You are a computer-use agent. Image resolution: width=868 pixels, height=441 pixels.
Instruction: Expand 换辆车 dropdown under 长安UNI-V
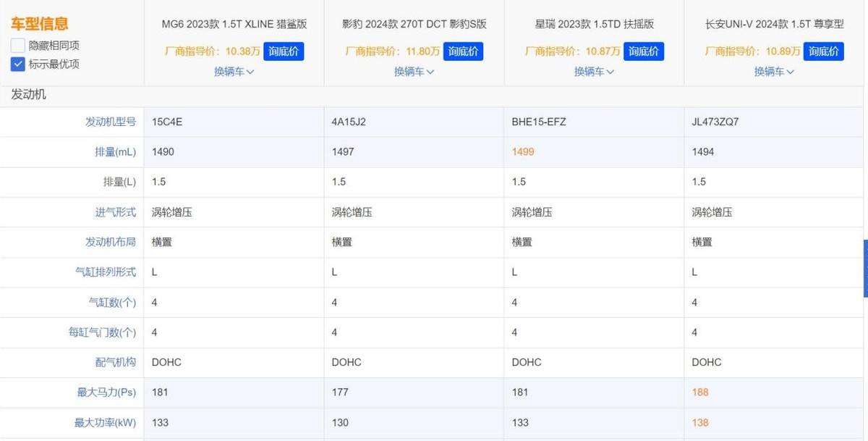774,72
